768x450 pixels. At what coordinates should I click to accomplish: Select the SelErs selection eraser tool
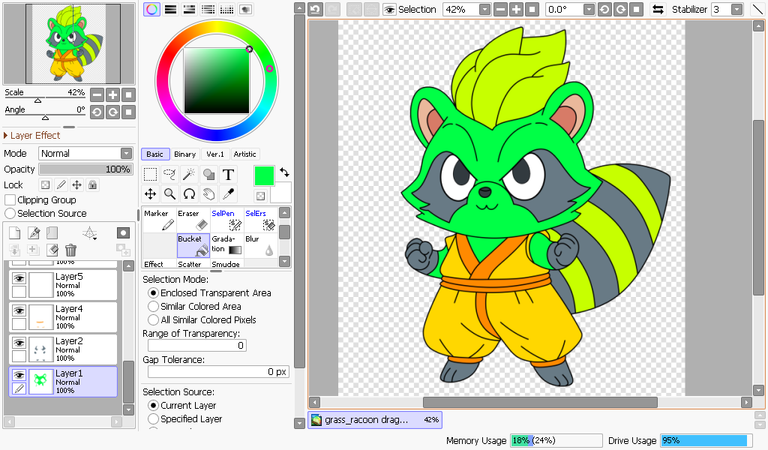[260, 220]
